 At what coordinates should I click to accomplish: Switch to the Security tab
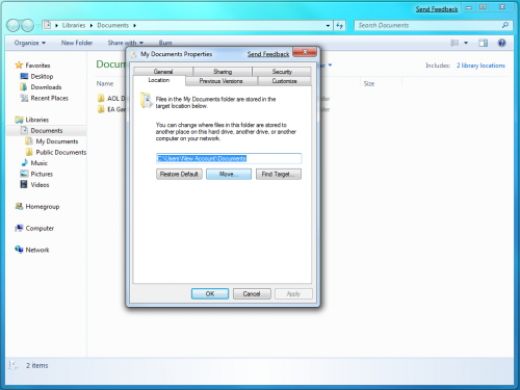coord(282,72)
